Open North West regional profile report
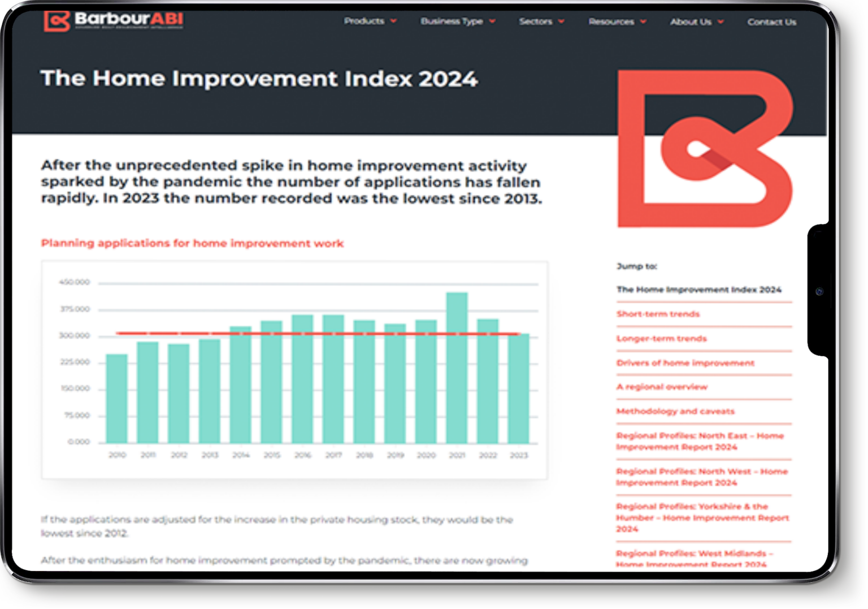 click(701, 477)
